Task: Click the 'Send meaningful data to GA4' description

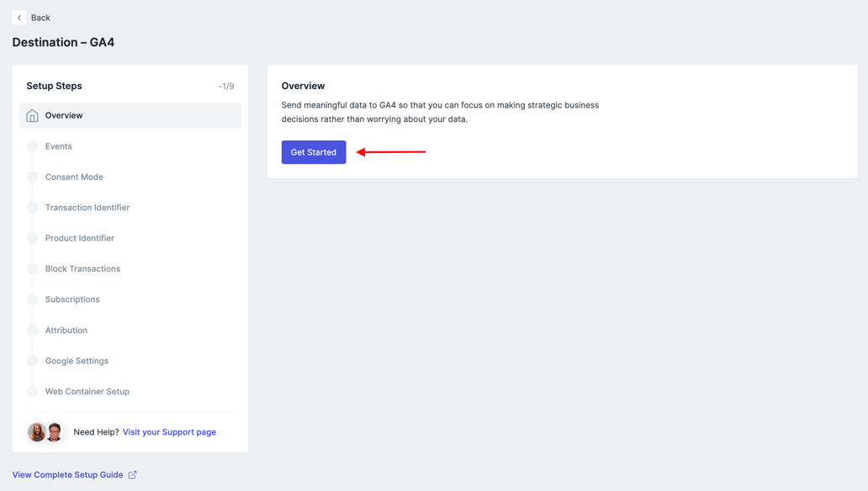Action: click(x=440, y=113)
